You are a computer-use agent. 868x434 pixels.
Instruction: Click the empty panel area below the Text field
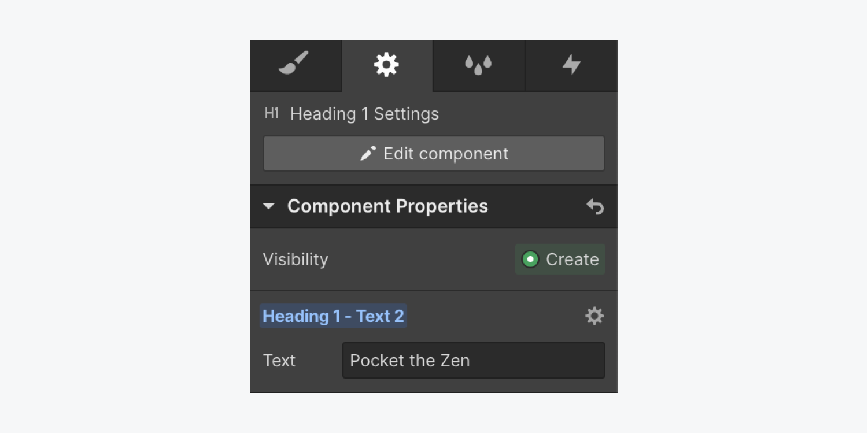(434, 386)
